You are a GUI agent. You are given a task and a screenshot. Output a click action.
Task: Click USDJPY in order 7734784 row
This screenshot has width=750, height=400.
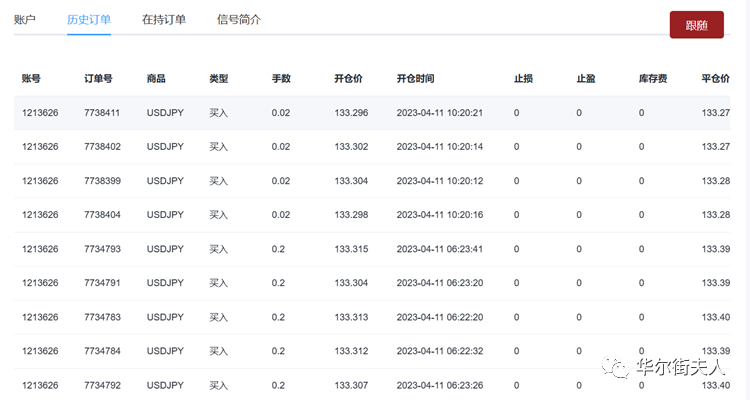click(x=165, y=351)
